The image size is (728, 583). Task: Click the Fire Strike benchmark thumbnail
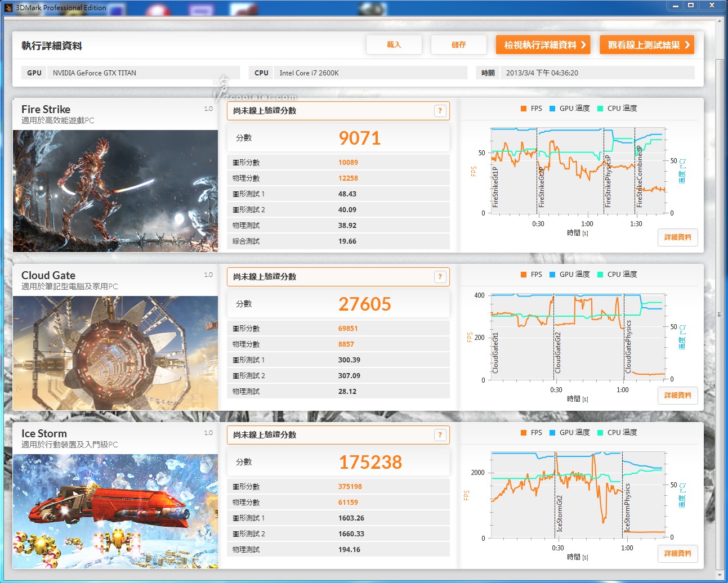(x=115, y=191)
